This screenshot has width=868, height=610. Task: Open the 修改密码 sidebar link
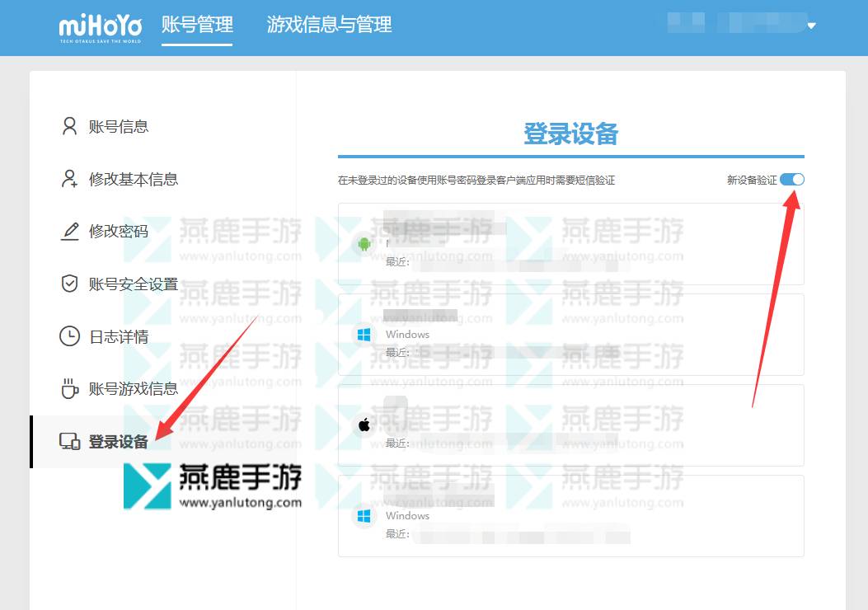(x=119, y=232)
